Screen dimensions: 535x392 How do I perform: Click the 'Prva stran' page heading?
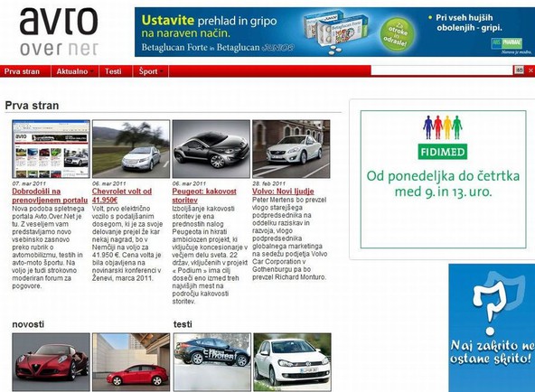coord(32,106)
